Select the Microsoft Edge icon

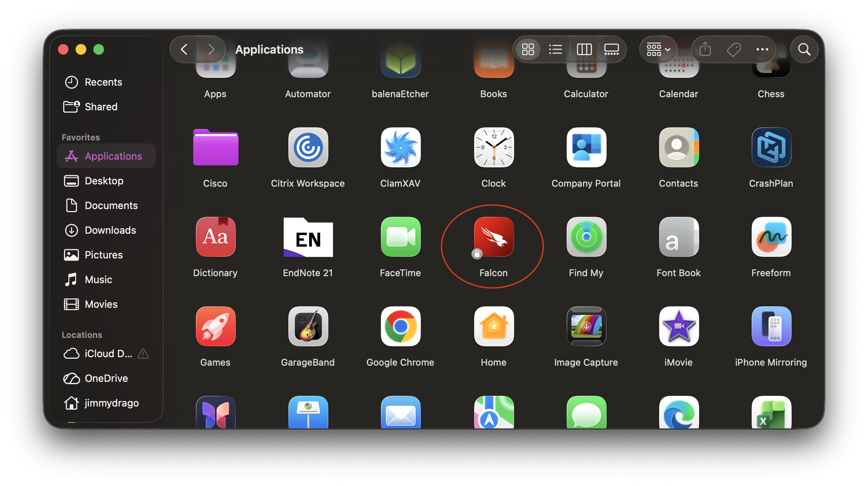point(679,412)
